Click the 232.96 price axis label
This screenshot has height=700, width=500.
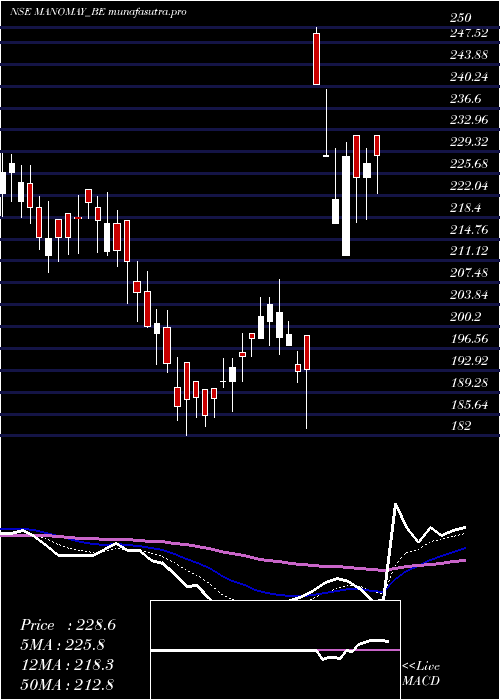coord(469,121)
